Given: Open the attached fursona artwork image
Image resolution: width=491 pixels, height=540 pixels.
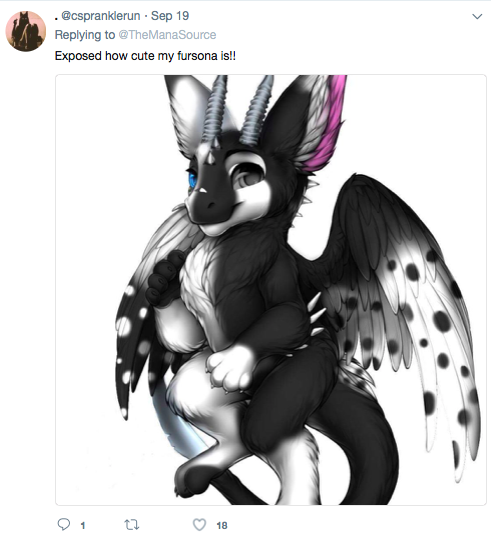Looking at the screenshot, I should coord(271,290).
